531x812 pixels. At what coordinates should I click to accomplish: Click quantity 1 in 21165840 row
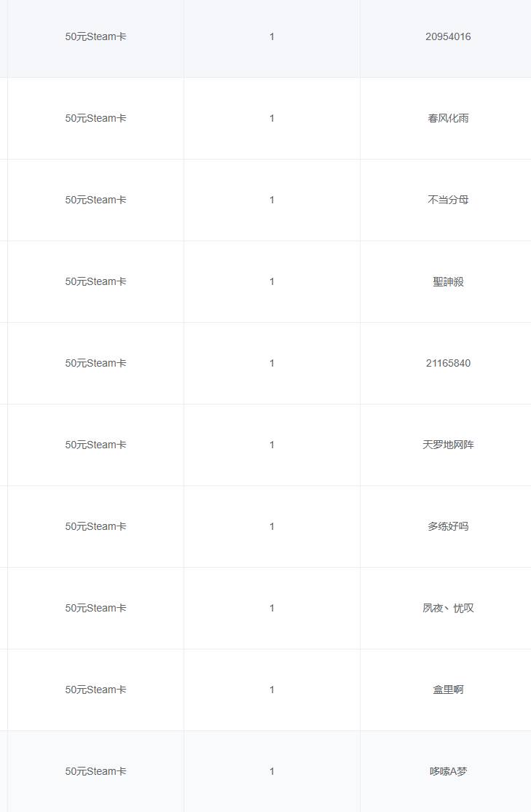[x=272, y=363]
